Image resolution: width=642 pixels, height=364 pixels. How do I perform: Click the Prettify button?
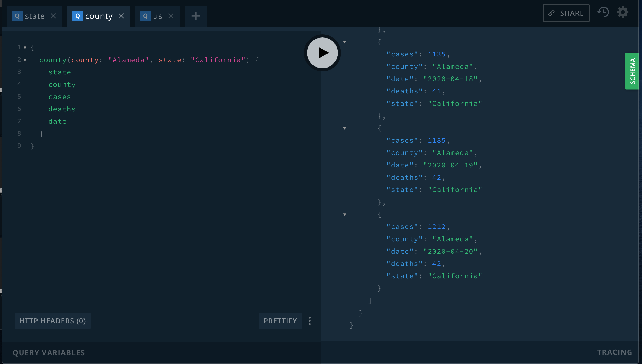coord(280,321)
